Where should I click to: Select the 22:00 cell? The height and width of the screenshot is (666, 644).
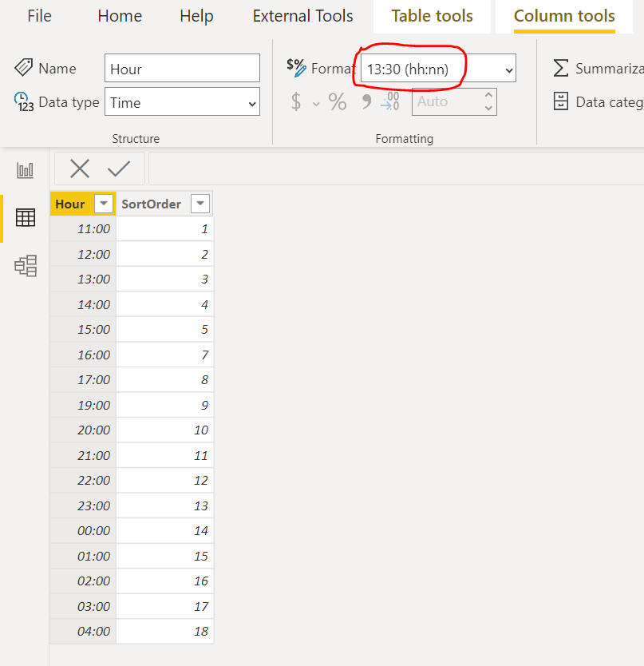83,481
